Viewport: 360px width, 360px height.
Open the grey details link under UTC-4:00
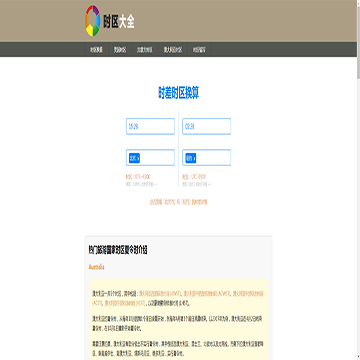[197, 184]
